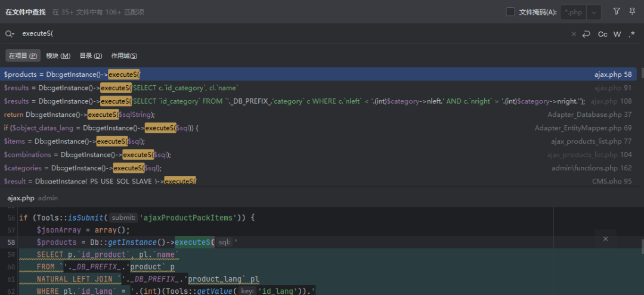Open the *.php file mask dropdown arrow
Image resolution: width=644 pixels, height=295 pixels.
coord(594,13)
